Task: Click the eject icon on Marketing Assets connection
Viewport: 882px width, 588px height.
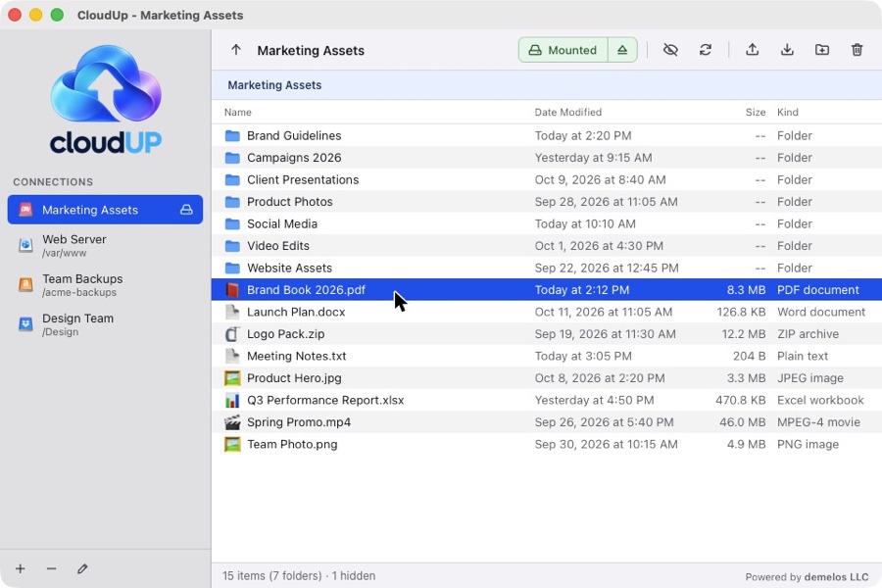Action: tap(186, 210)
